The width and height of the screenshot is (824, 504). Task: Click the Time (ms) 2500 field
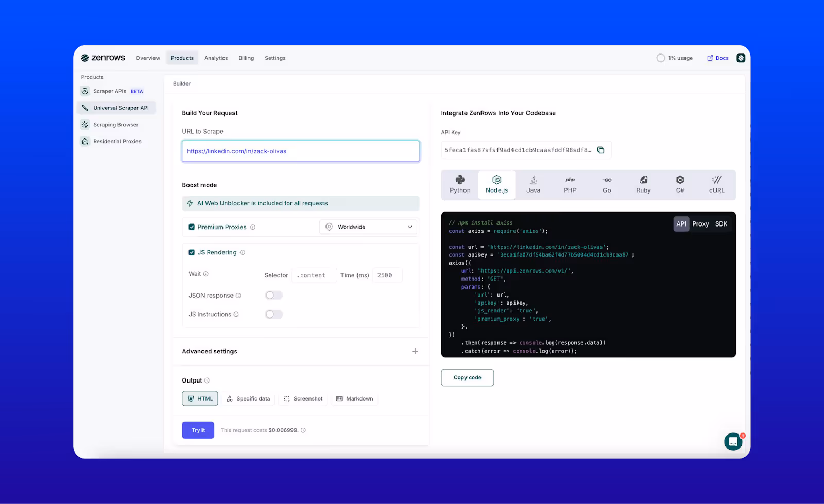[387, 275]
